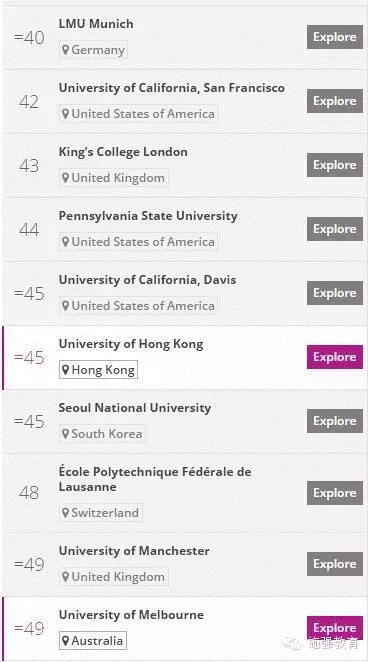The height and width of the screenshot is (662, 370).
Task: Open University of California, Davis title link
Action: 147,280
